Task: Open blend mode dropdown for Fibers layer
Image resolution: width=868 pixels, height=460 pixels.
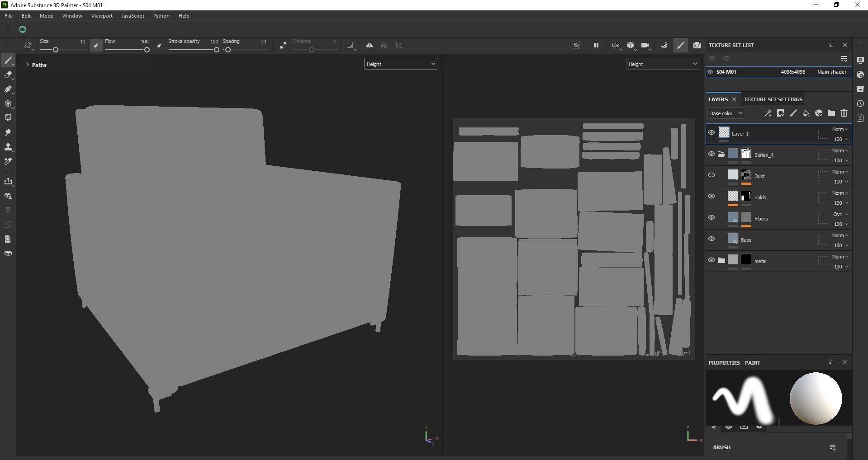Action: coord(840,215)
